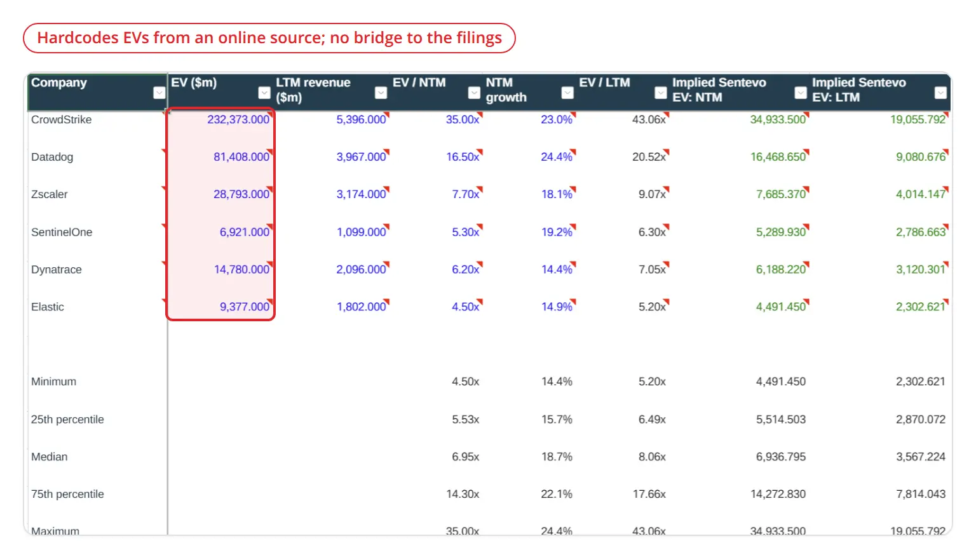Open the LTM revenue column filter dropdown
The height and width of the screenshot is (560, 976).
[381, 93]
